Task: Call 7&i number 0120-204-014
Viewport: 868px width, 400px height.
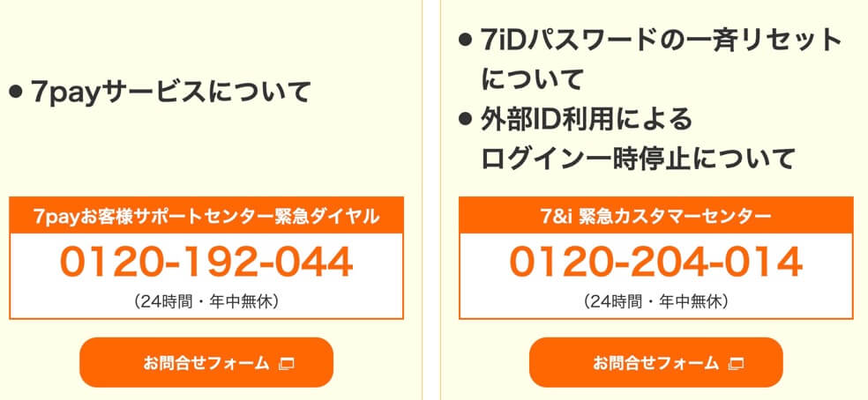Action: tap(656, 262)
